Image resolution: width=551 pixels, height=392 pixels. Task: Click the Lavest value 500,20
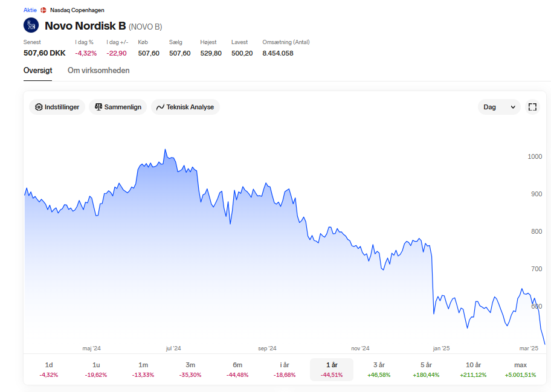click(242, 53)
